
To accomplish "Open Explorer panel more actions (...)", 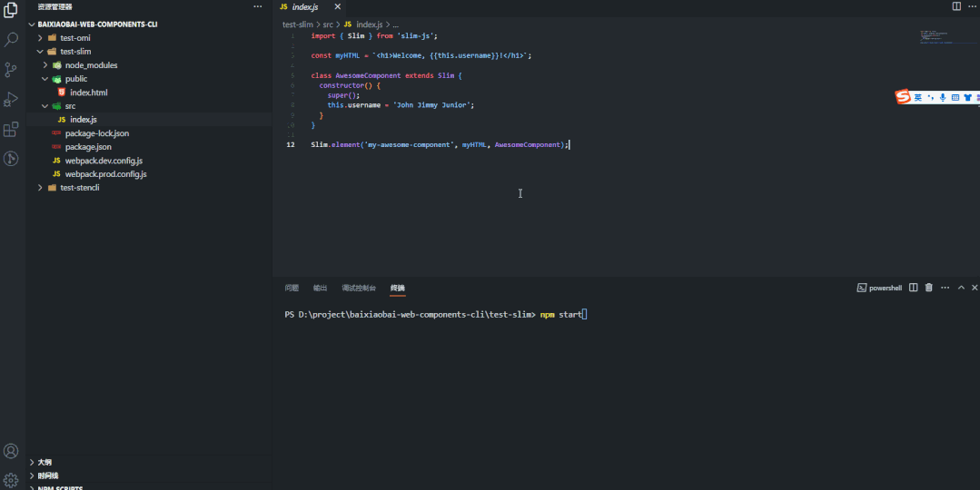I will tap(258, 6).
